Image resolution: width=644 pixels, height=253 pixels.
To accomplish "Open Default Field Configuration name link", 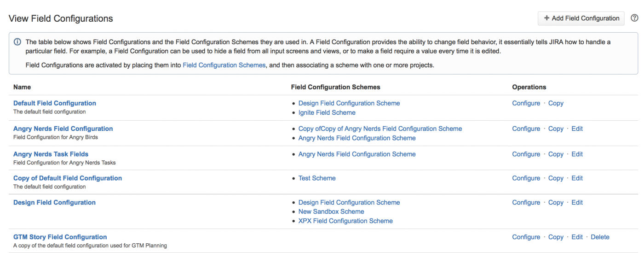I will 55,103.
